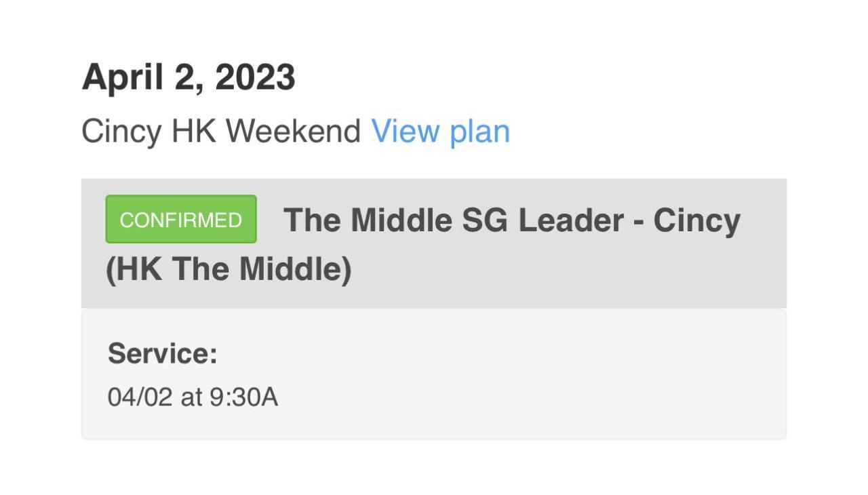This screenshot has height=495, width=868.
Task: Click the "04/02 at 9:30A" service time
Action: pyautogui.click(x=193, y=397)
